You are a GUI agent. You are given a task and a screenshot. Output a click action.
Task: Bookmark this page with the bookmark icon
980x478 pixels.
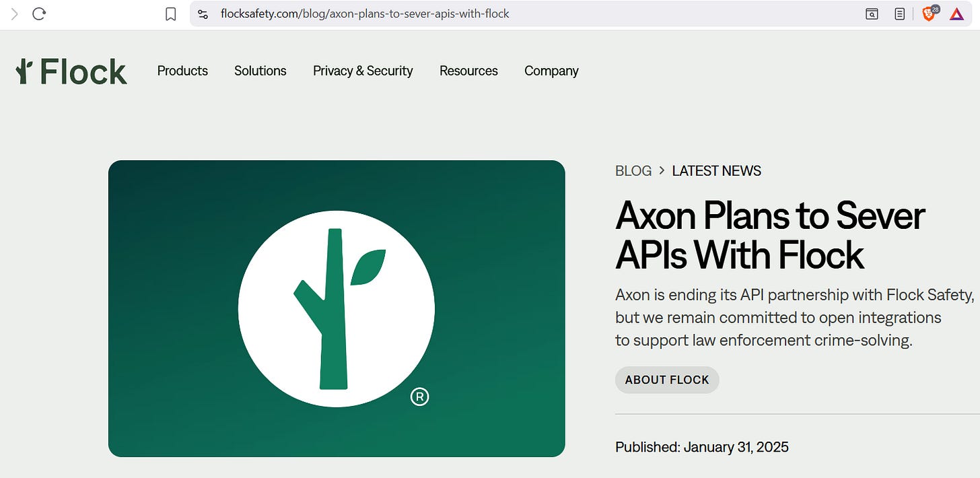click(x=171, y=14)
